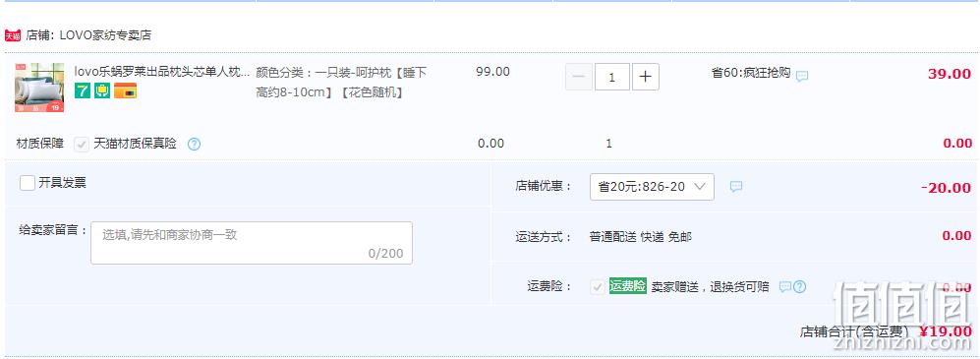The height and width of the screenshot is (359, 980).
Task: Open the LOVO家纺专卖店 store link
Action: [x=105, y=35]
